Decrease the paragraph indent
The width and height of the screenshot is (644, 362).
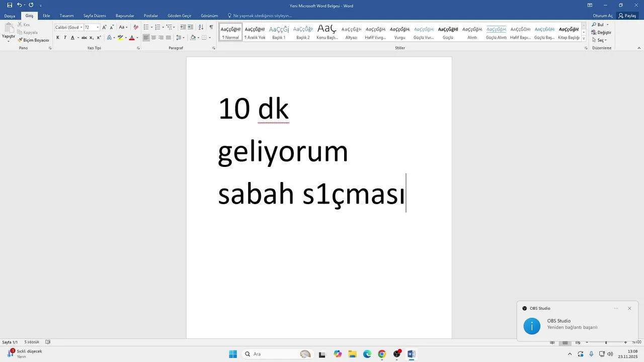(x=183, y=27)
